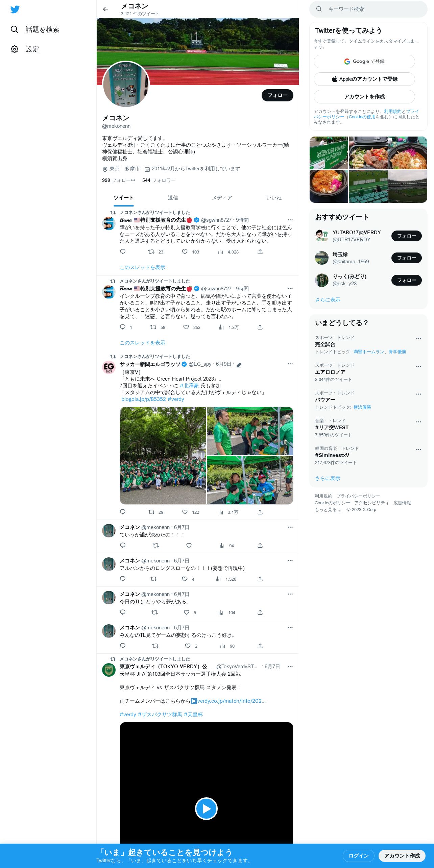
Task: Open 話題を検索 explore page
Action: click(x=35, y=29)
